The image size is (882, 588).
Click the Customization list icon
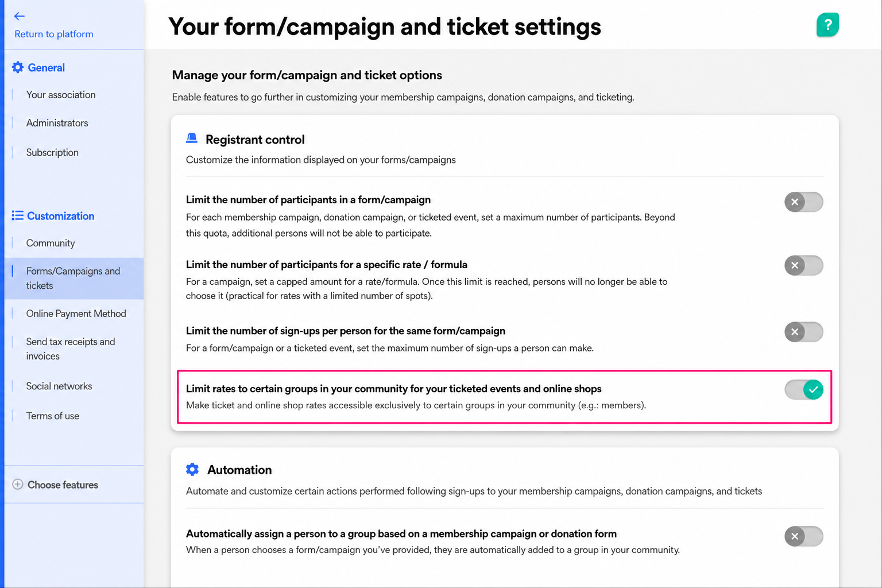click(18, 215)
